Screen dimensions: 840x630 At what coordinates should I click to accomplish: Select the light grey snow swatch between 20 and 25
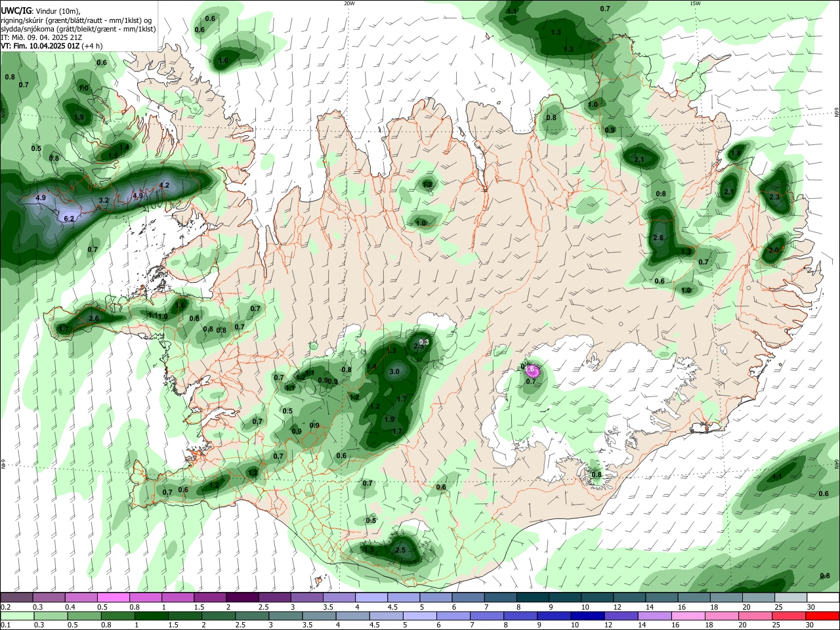(759, 598)
